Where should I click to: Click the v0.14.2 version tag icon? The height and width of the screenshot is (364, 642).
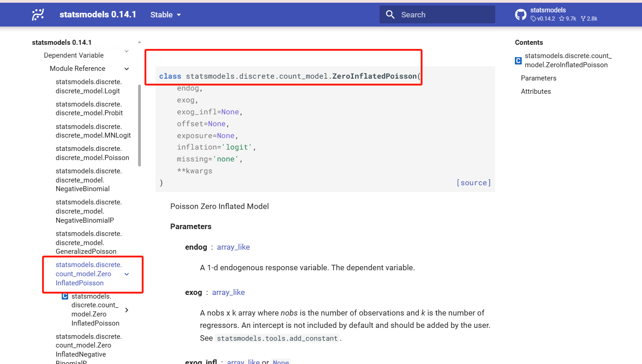pos(533,19)
